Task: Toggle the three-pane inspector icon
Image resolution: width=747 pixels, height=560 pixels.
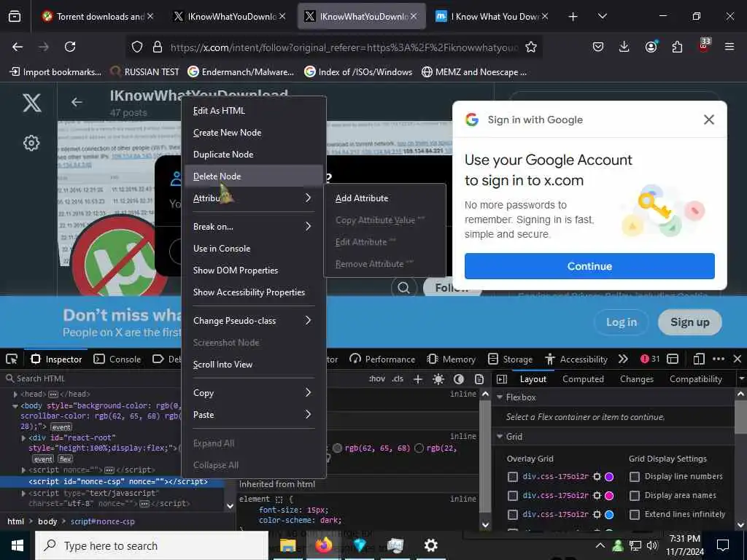Action: 502,379
